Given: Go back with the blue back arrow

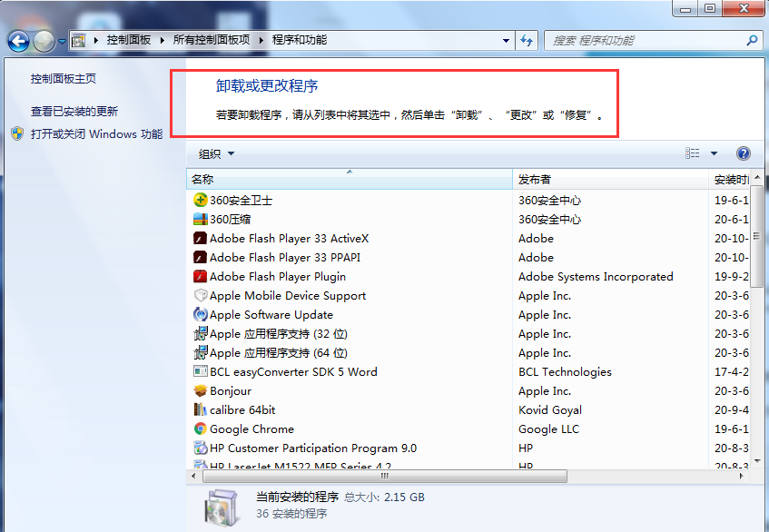Looking at the screenshot, I should coord(19,41).
